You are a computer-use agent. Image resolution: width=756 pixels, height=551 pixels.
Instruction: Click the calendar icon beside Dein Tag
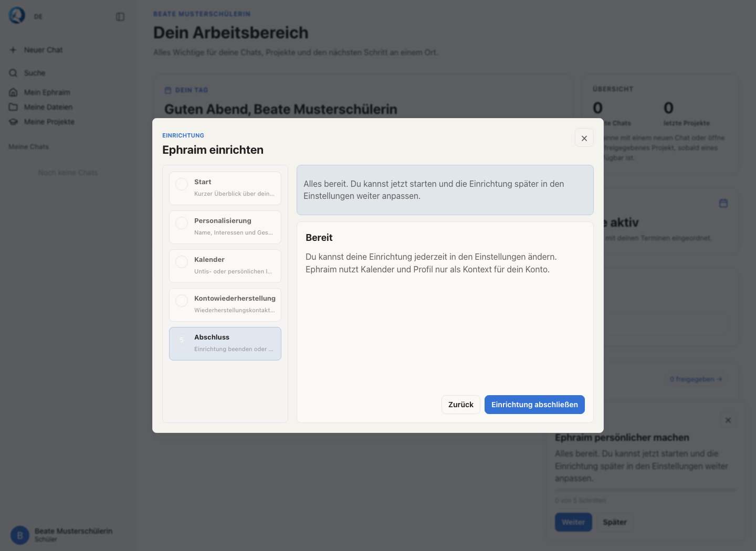pos(168,90)
